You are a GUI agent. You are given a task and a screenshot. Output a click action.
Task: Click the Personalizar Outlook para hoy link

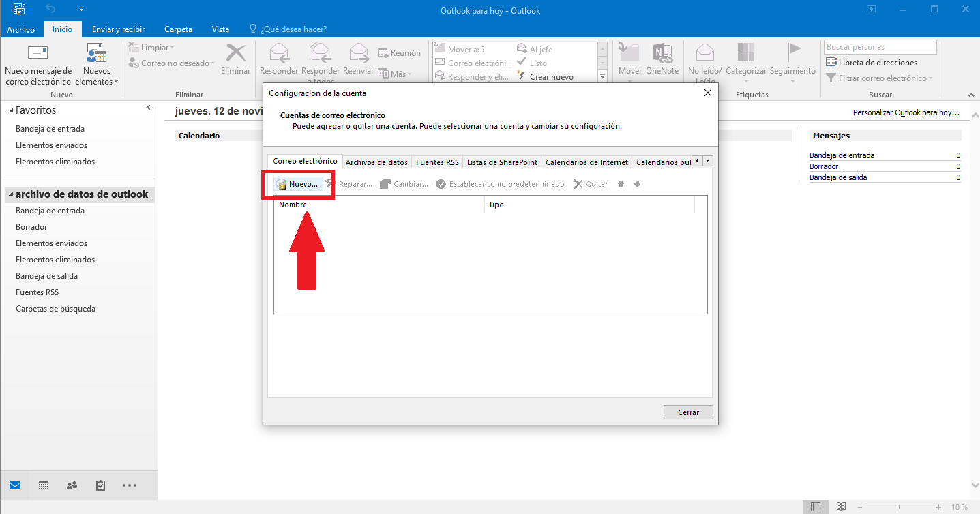[x=906, y=112]
